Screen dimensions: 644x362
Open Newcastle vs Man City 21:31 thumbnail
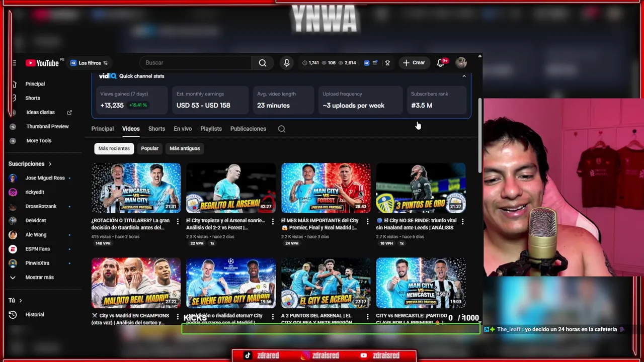click(x=136, y=188)
